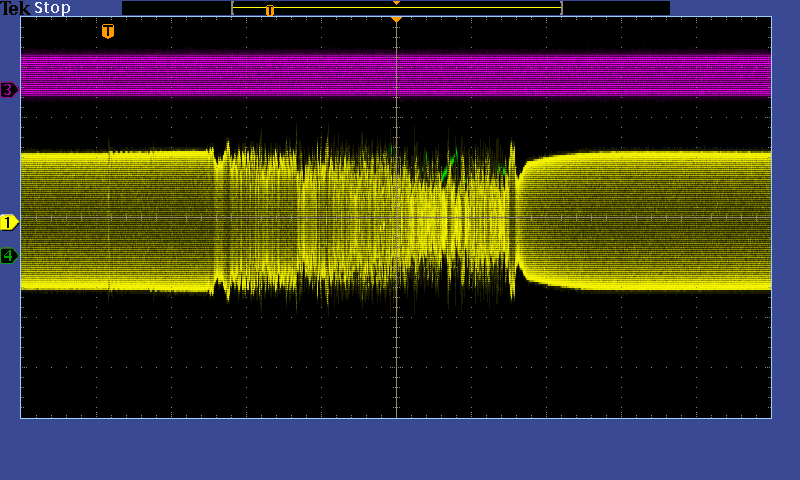Click right bracket of record view window
800x480 pixels.
pos(561,8)
